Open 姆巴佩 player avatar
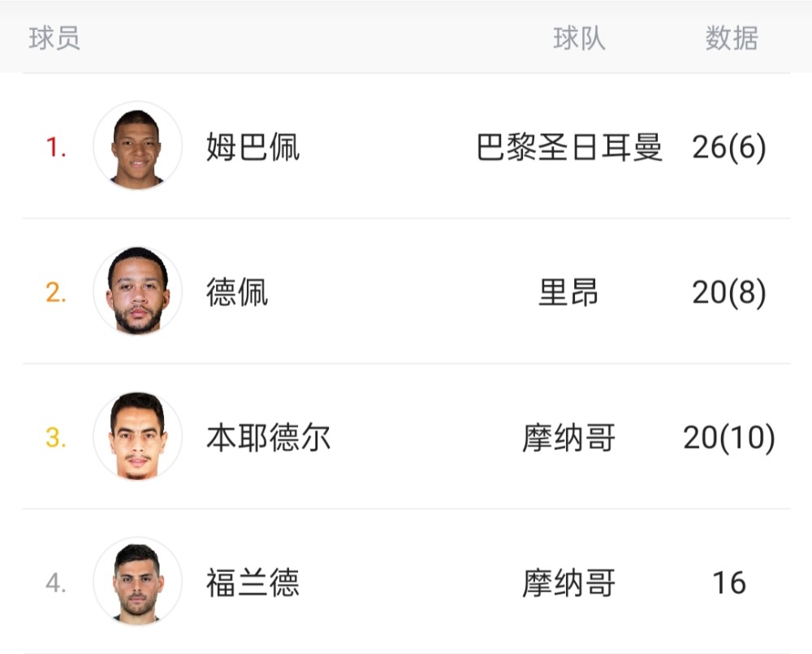The width and height of the screenshot is (812, 654). (x=137, y=145)
